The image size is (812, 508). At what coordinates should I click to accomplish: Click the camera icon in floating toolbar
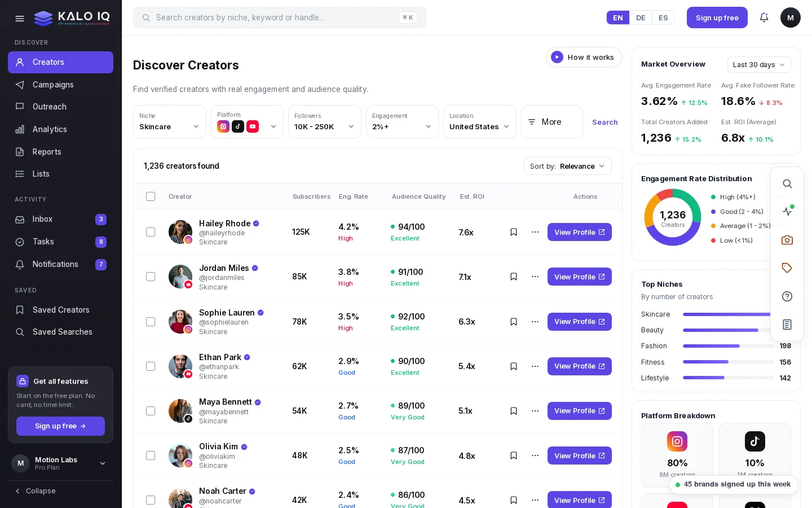pos(787,240)
